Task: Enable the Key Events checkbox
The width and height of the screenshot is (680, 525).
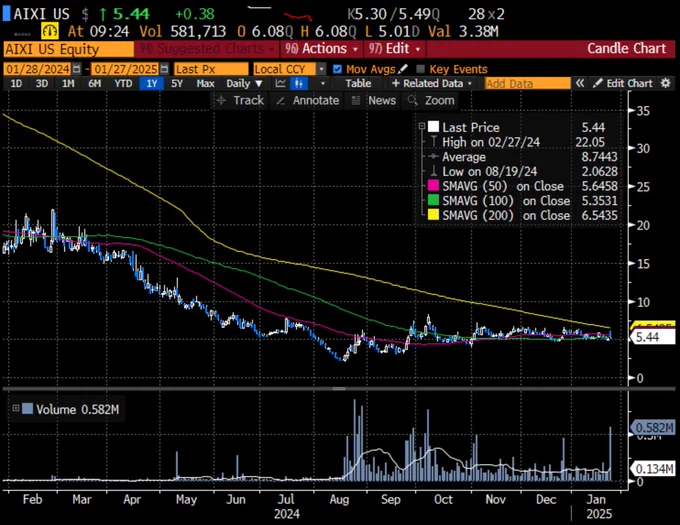Action: coord(420,69)
